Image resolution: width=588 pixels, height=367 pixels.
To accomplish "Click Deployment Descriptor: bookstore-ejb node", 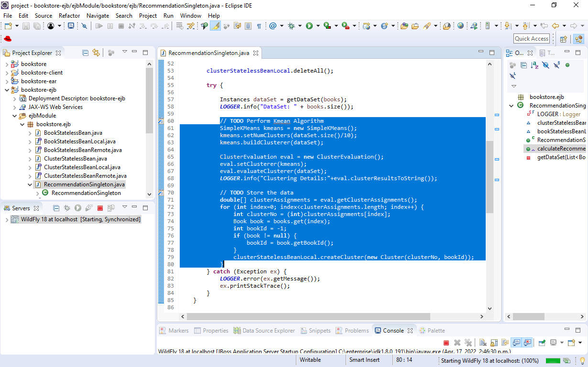I will tap(72, 98).
